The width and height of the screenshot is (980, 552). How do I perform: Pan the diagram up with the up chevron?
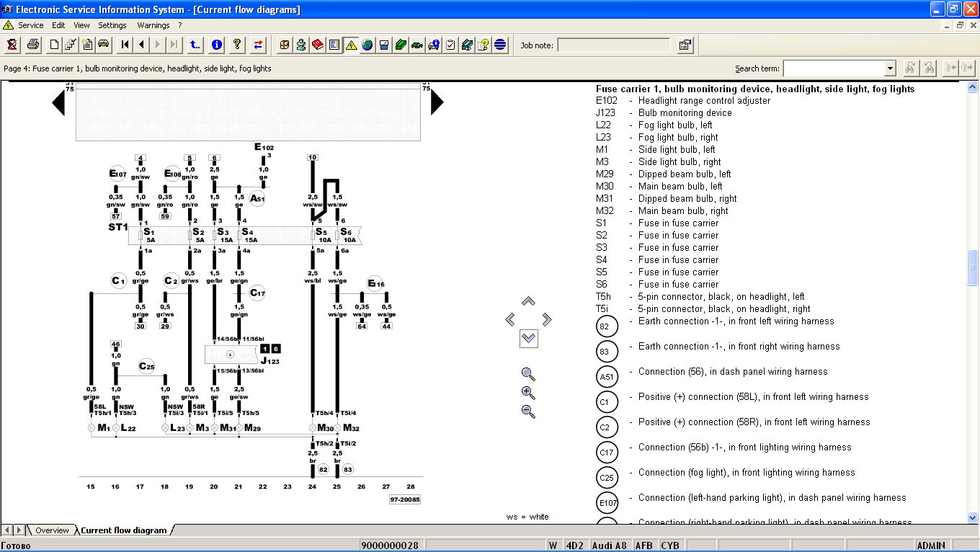point(528,301)
